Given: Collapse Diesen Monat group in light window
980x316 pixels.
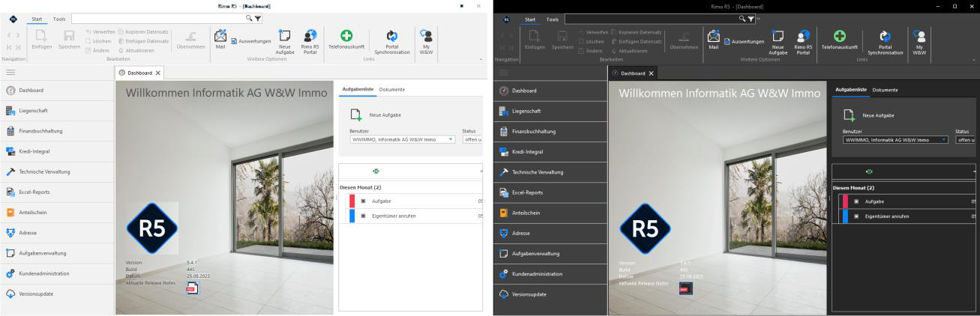Looking at the screenshot, I should [x=361, y=187].
